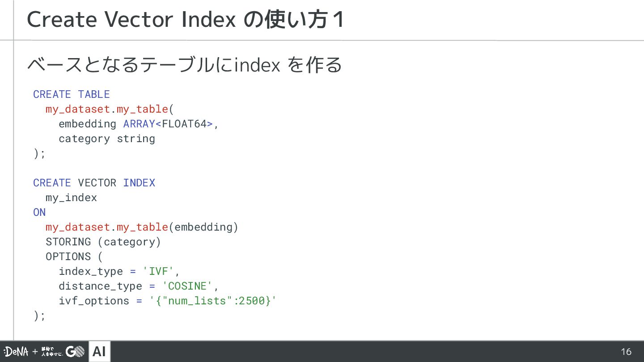Click the "ON" keyword
644x362 pixels.
(39, 212)
